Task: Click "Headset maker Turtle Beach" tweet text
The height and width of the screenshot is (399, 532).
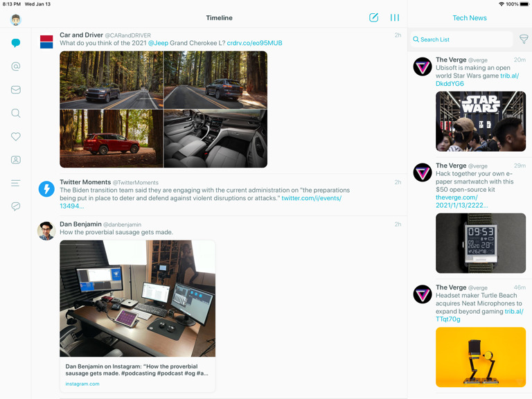Action: [x=479, y=303]
